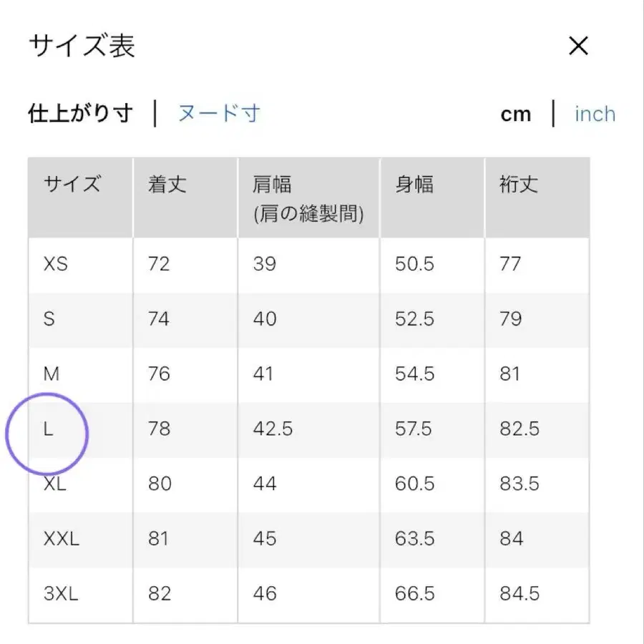The image size is (644, 644).
Task: Switch units to inch
Action: (595, 113)
